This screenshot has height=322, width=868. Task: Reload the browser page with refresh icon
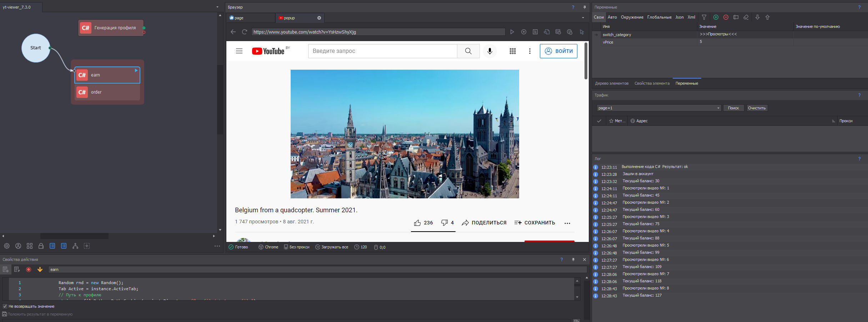point(245,32)
